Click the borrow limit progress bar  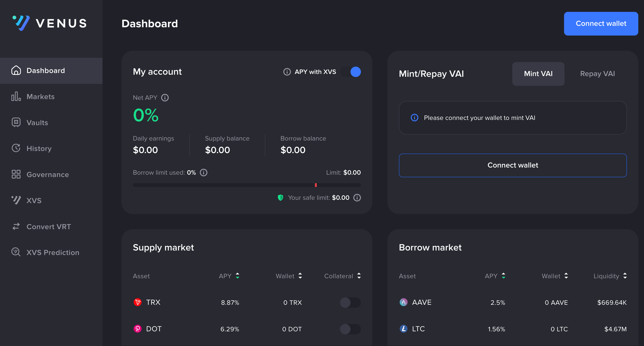tap(247, 185)
